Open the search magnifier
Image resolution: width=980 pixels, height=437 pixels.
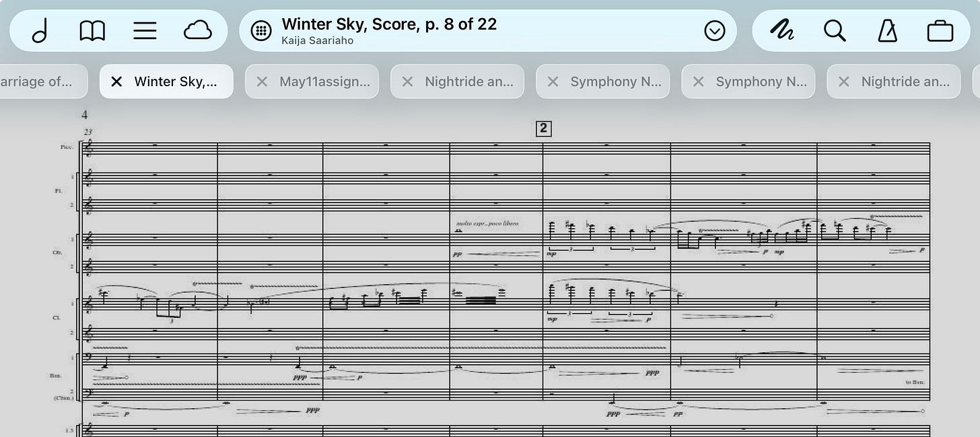coord(835,31)
